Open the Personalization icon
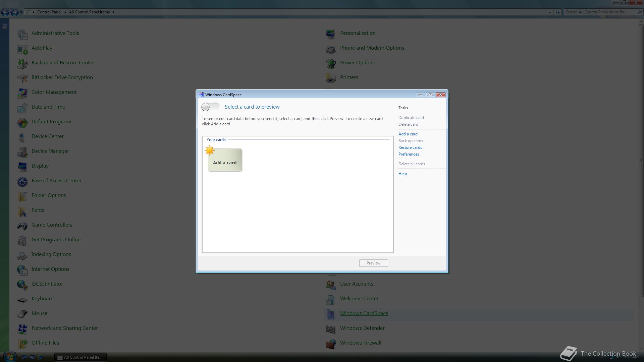 [331, 34]
